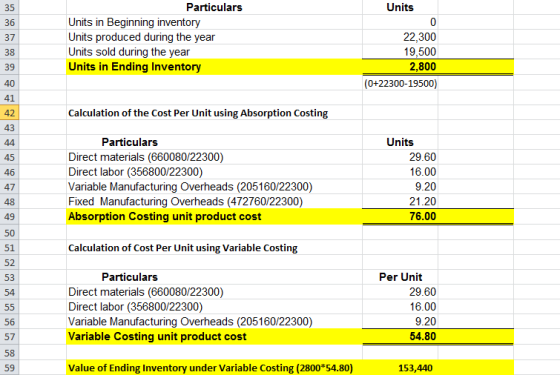Select row header 49
560x375 pixels.
coord(9,217)
